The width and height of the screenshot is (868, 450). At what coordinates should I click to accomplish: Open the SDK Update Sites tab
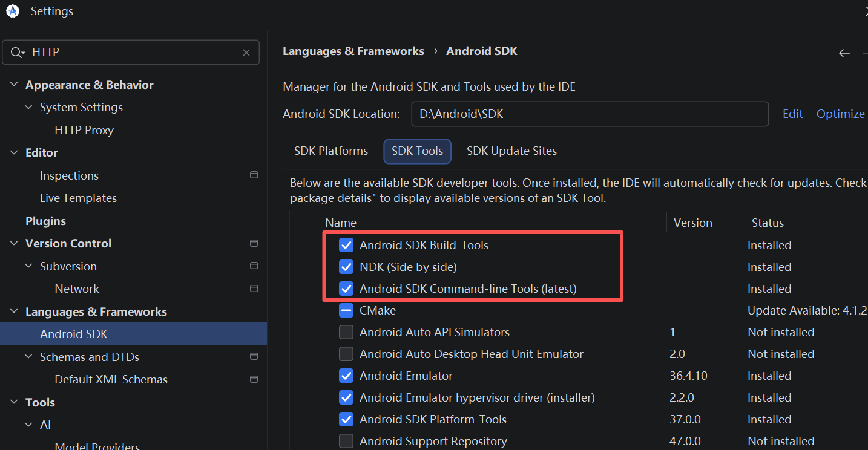[x=511, y=151]
